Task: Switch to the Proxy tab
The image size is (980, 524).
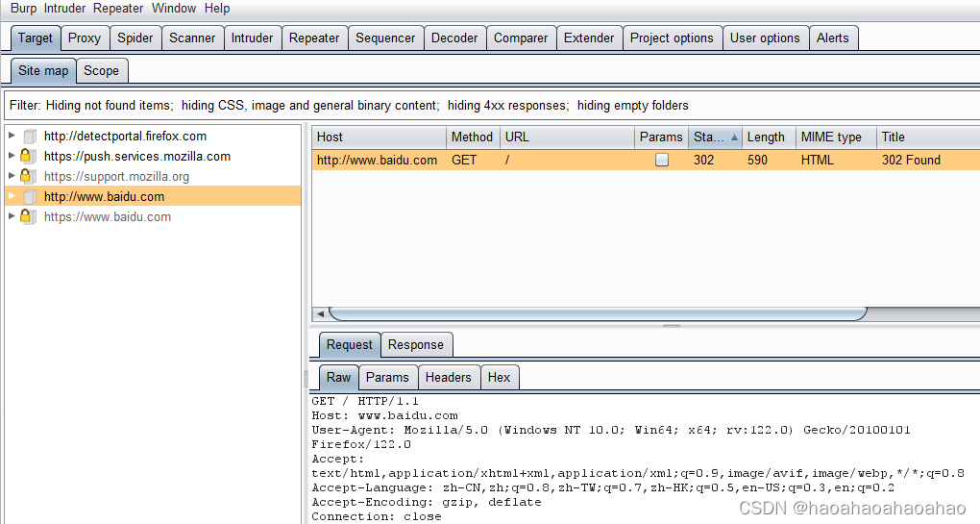Action: tap(85, 38)
